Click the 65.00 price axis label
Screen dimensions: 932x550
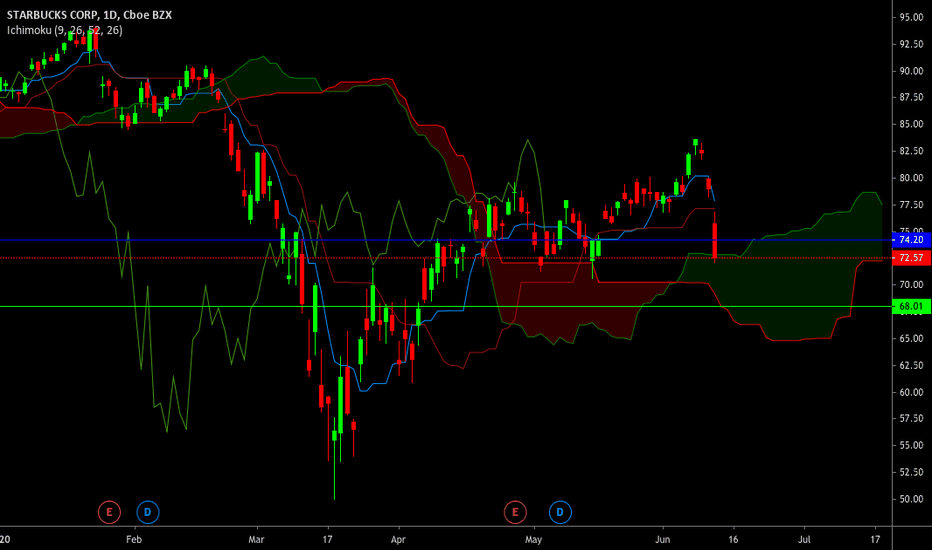(911, 338)
